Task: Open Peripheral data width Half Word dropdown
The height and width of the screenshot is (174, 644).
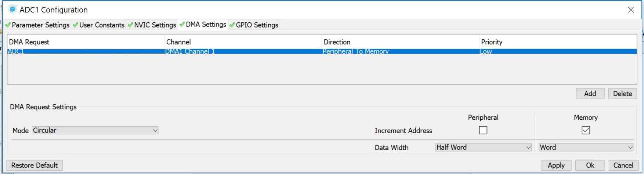Action: [x=483, y=147]
